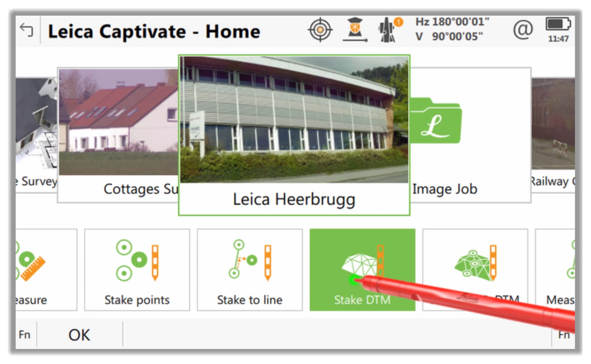Viewport: 591px width, 364px height.
Task: Open the target aiming crosshair icon
Action: (x=320, y=30)
